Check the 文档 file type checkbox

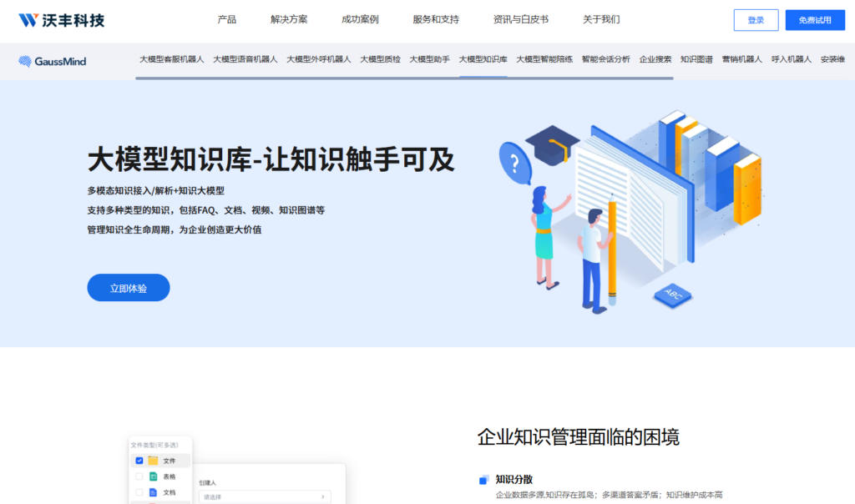pos(139,493)
